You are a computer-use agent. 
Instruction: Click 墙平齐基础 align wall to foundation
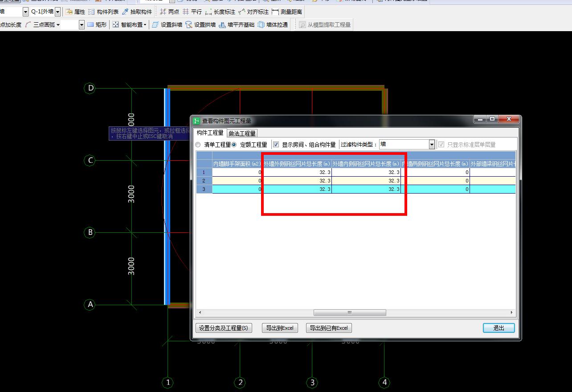237,25
